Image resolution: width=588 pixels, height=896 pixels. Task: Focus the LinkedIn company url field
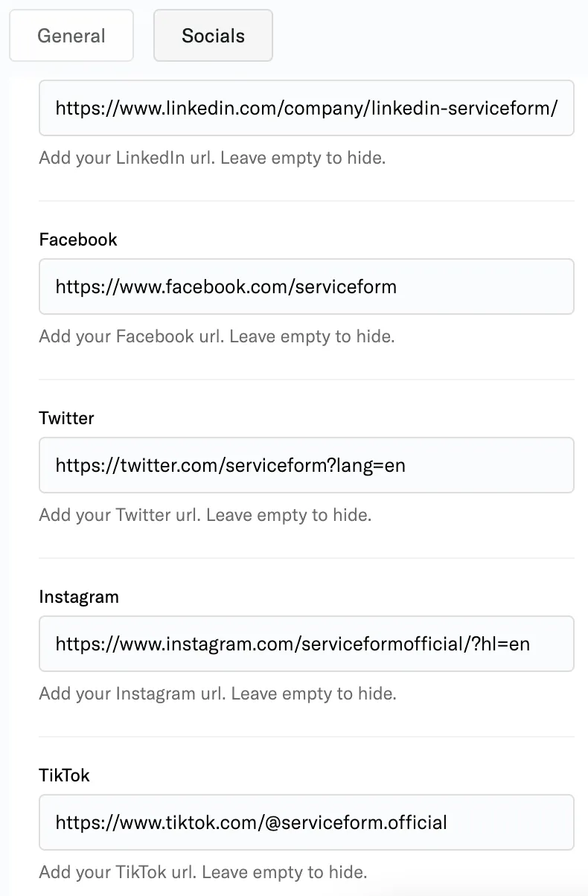(x=307, y=108)
